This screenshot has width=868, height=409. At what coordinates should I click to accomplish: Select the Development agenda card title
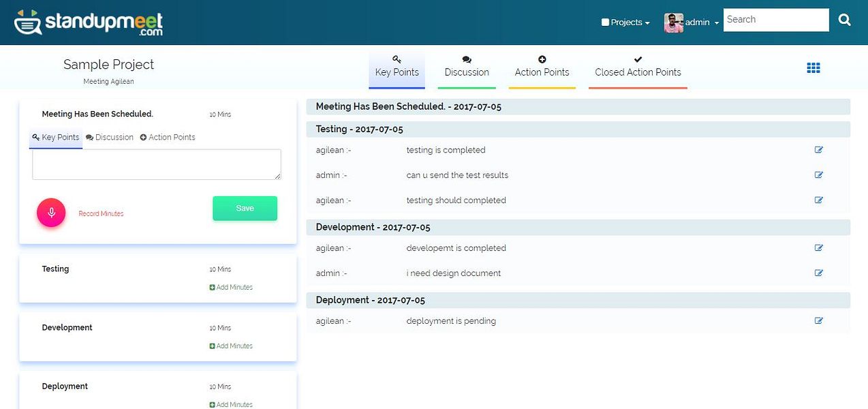[x=67, y=328]
